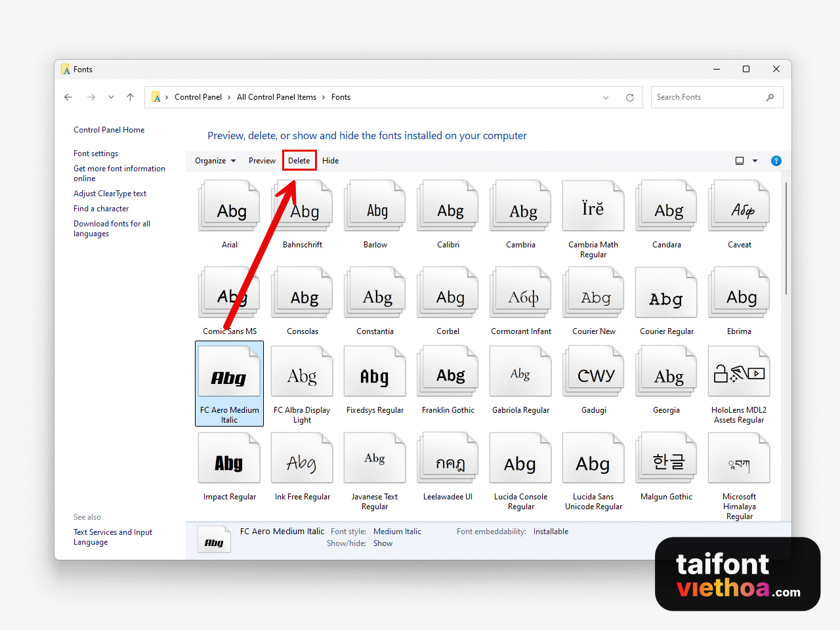Viewport: 840px width, 630px height.
Task: Delete the selected font
Action: click(x=299, y=161)
